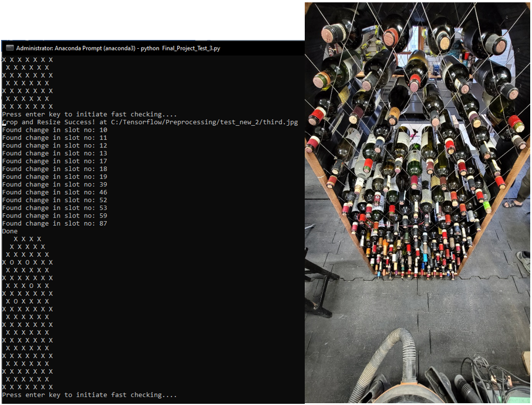Click the four-X grid row below 'Done'
Screen dimensions: 532x405
point(28,239)
